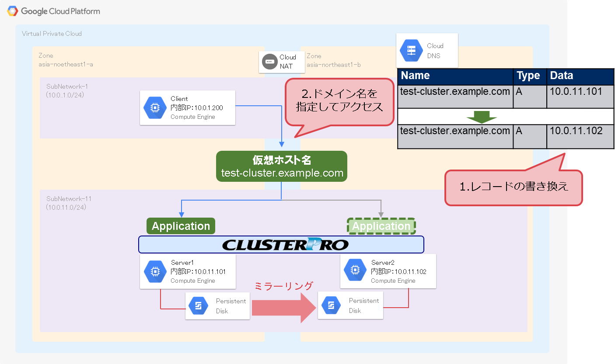Click the test-cluster.example.com virtual host name
615x364 pixels.
tap(281, 166)
